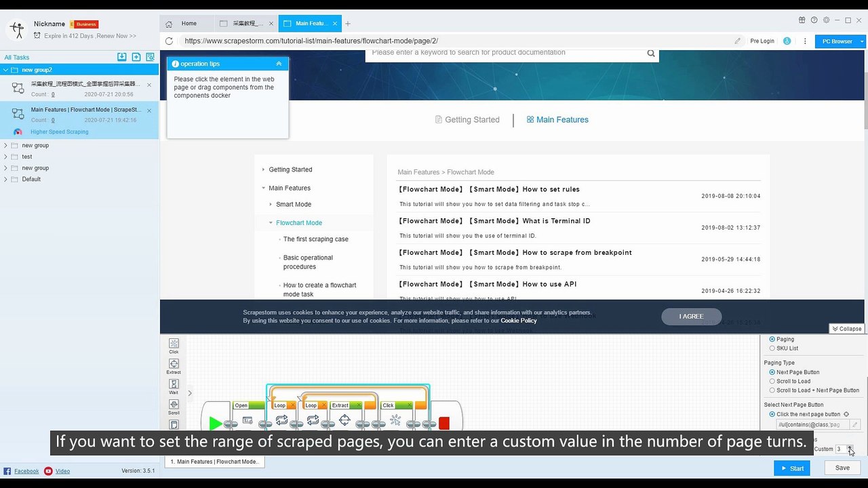
Task: Open the Cookie Policy link
Action: tap(519, 321)
